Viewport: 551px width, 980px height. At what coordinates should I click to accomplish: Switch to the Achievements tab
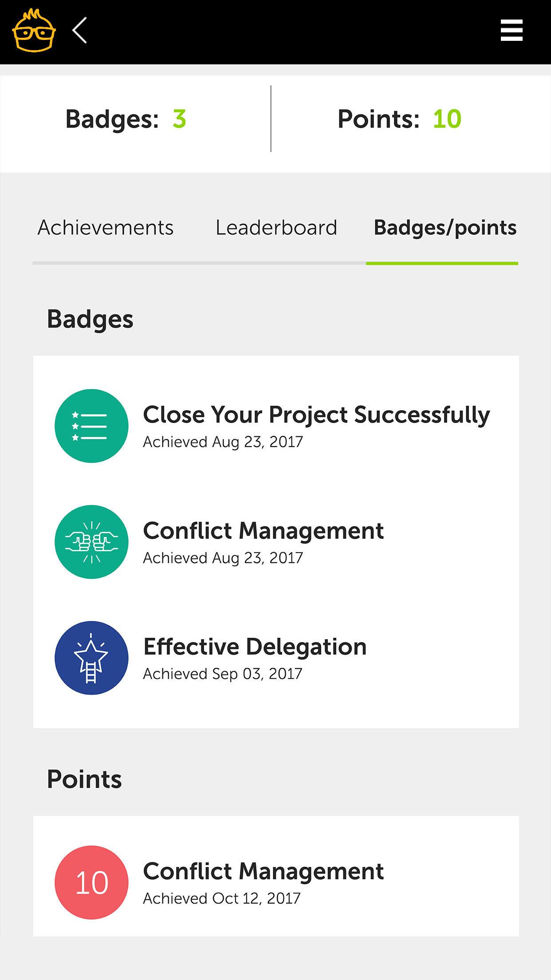click(106, 228)
